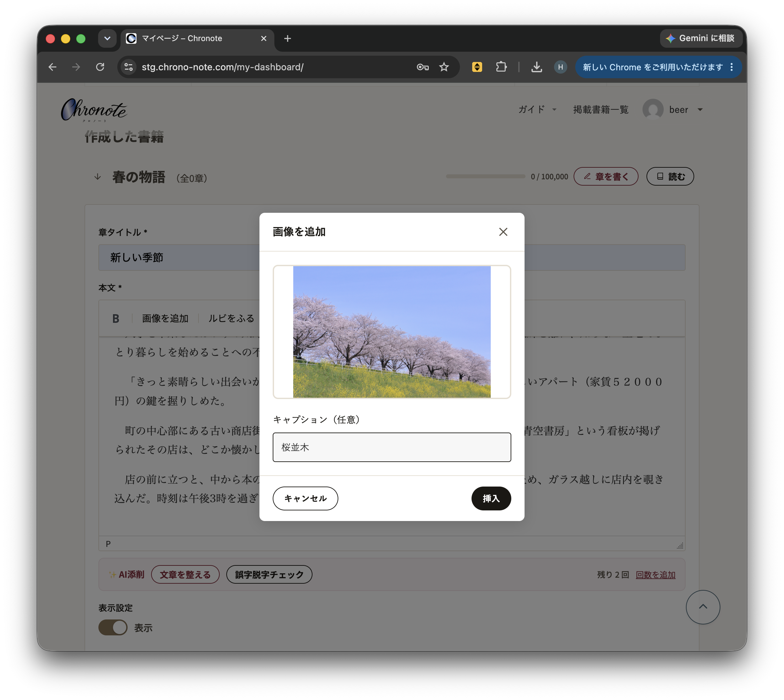784x700 pixels.
Task: Open the tab search dropdown chevron
Action: [x=107, y=38]
